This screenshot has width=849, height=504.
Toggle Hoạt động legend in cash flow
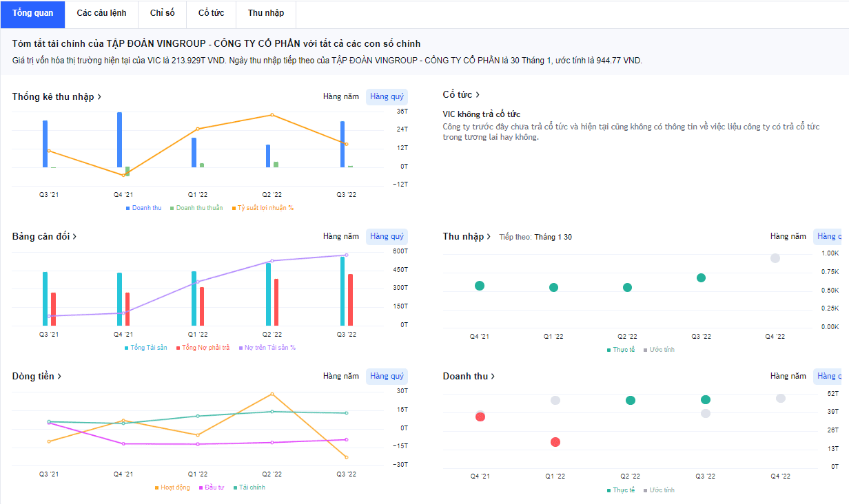tap(172, 487)
